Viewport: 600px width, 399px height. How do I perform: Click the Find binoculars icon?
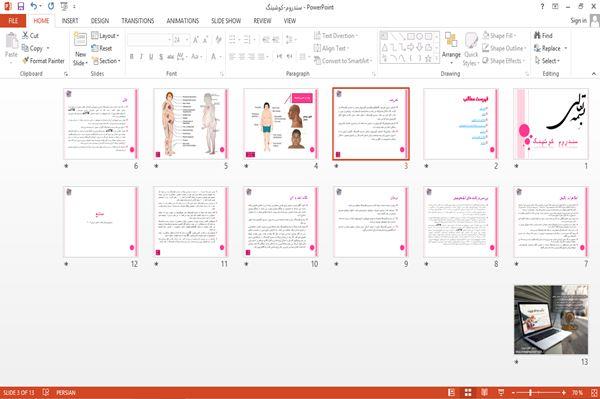coord(538,36)
